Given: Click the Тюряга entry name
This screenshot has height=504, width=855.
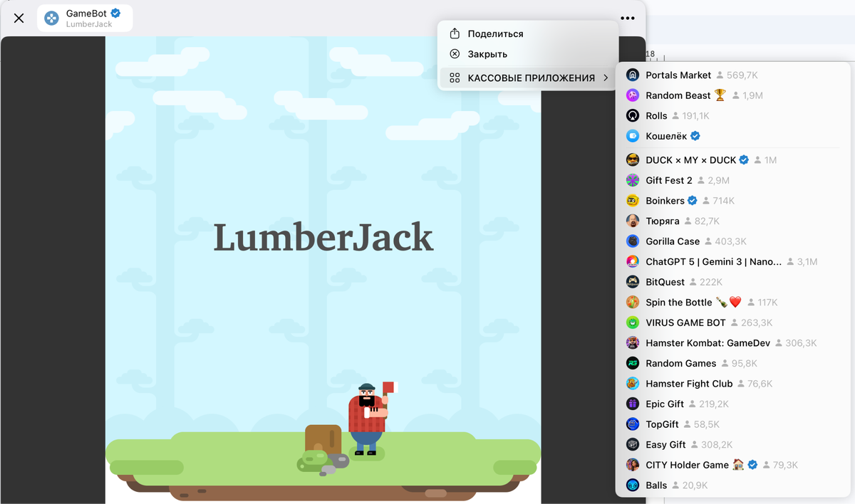Looking at the screenshot, I should click(x=663, y=221).
